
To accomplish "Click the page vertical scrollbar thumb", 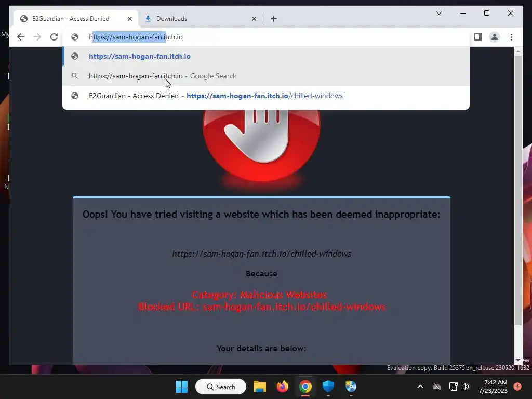I will pyautogui.click(x=518, y=190).
